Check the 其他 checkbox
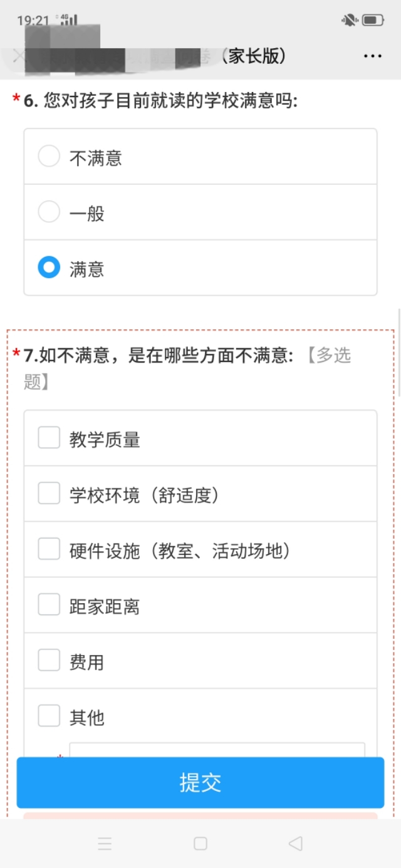401x868 pixels. click(48, 716)
